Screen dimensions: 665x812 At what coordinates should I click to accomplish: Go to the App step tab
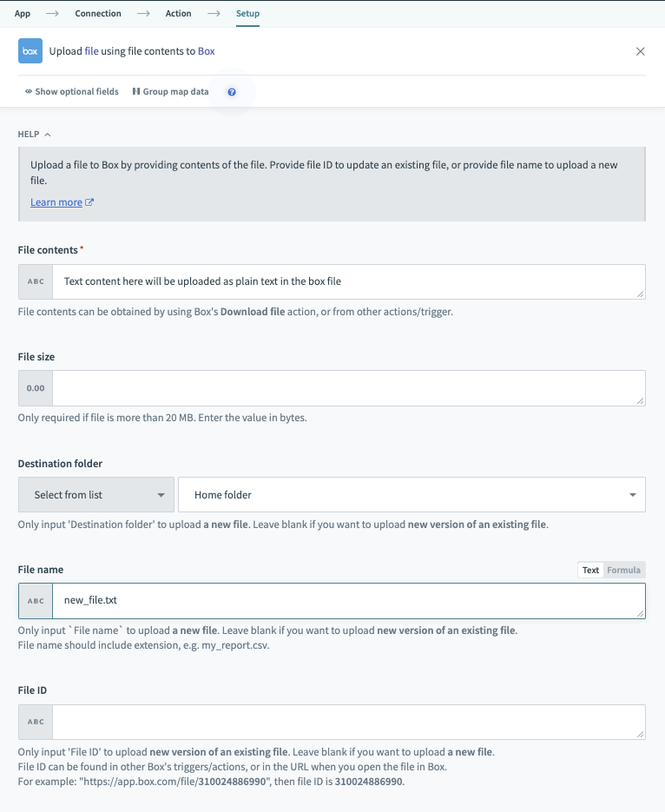click(23, 14)
